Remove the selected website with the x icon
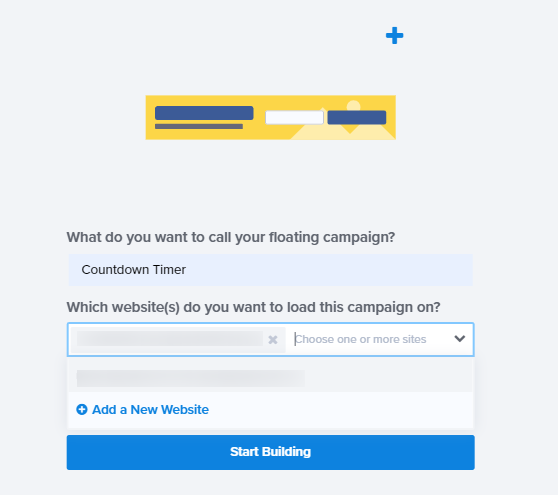This screenshot has width=558, height=495. (x=273, y=339)
